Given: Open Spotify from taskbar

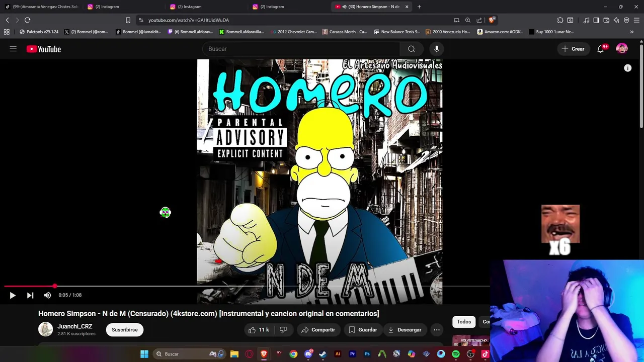Looking at the screenshot, I should [456, 354].
